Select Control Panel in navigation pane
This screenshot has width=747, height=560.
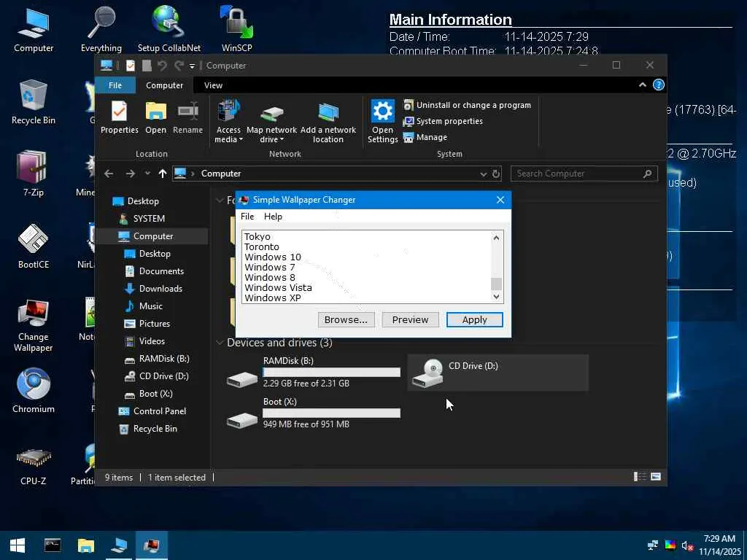pyautogui.click(x=152, y=411)
